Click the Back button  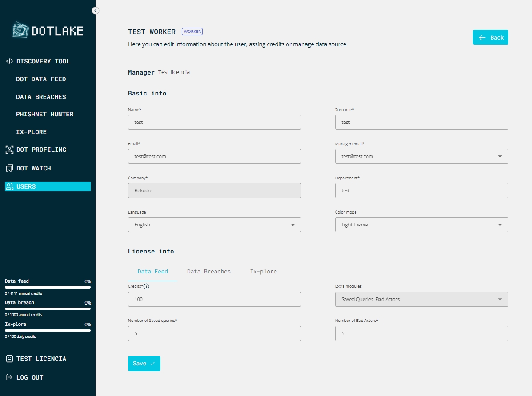click(490, 37)
